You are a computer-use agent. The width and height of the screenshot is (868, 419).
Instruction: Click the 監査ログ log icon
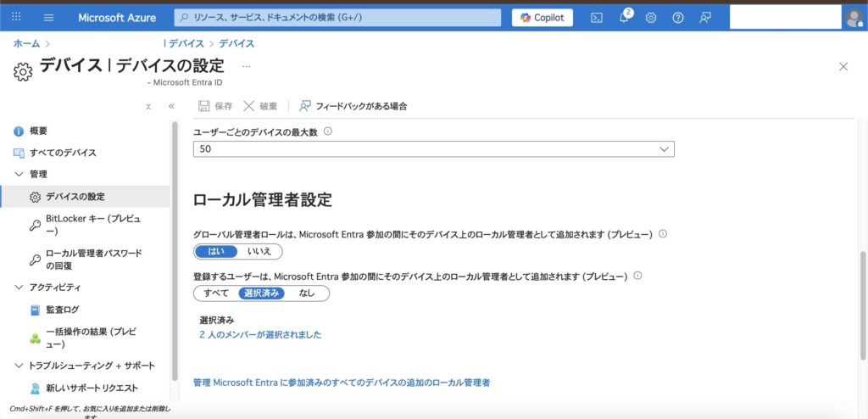(36, 310)
